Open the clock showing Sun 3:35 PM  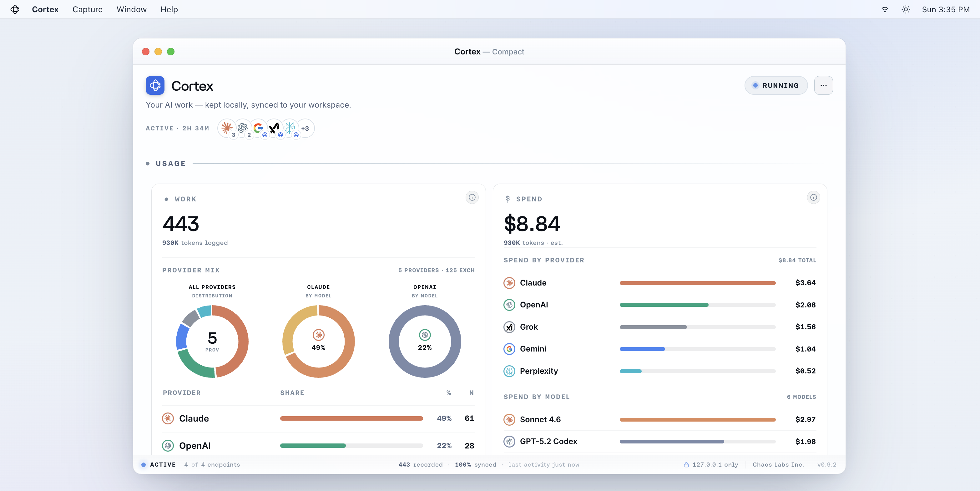click(946, 9)
